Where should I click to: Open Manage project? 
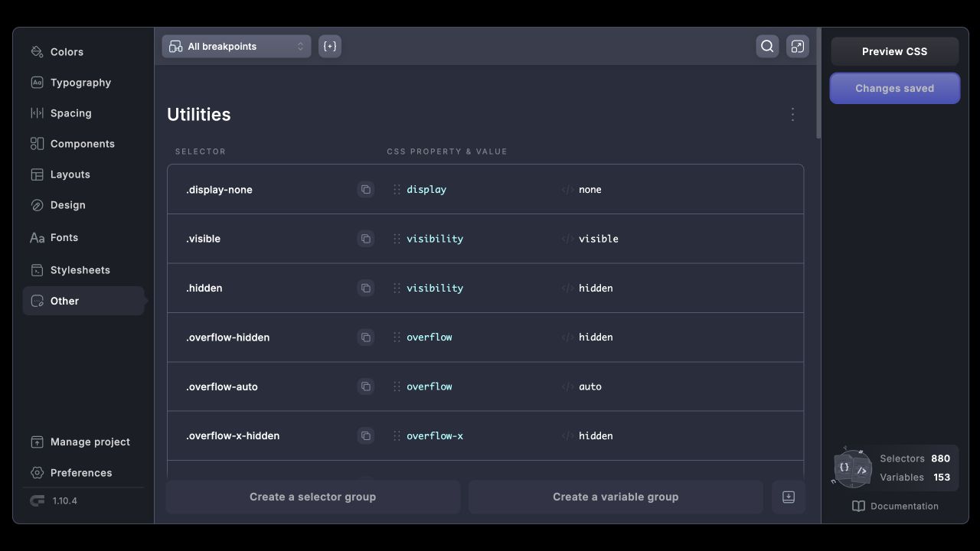(83, 442)
